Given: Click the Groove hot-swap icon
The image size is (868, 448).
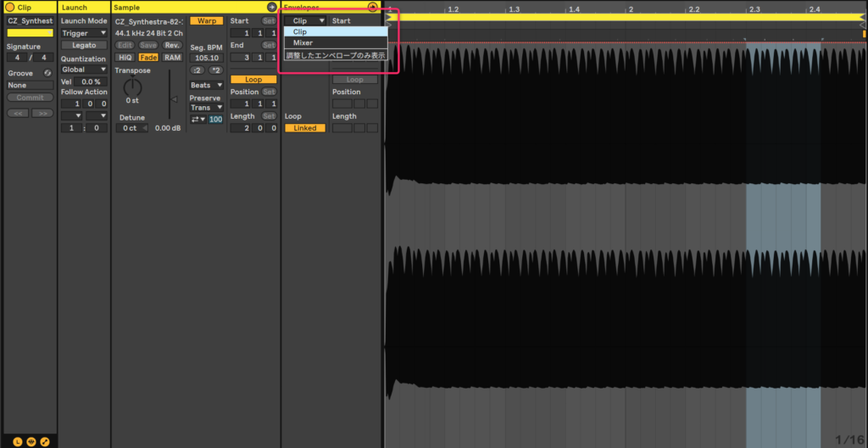Looking at the screenshot, I should 47,73.
